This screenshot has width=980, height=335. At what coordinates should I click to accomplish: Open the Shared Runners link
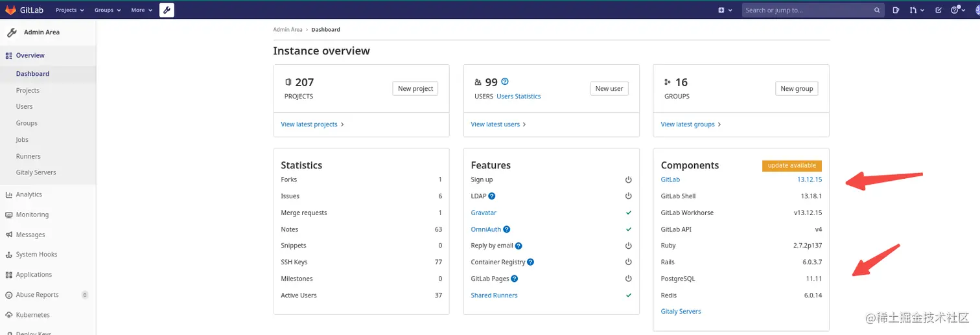pyautogui.click(x=494, y=295)
